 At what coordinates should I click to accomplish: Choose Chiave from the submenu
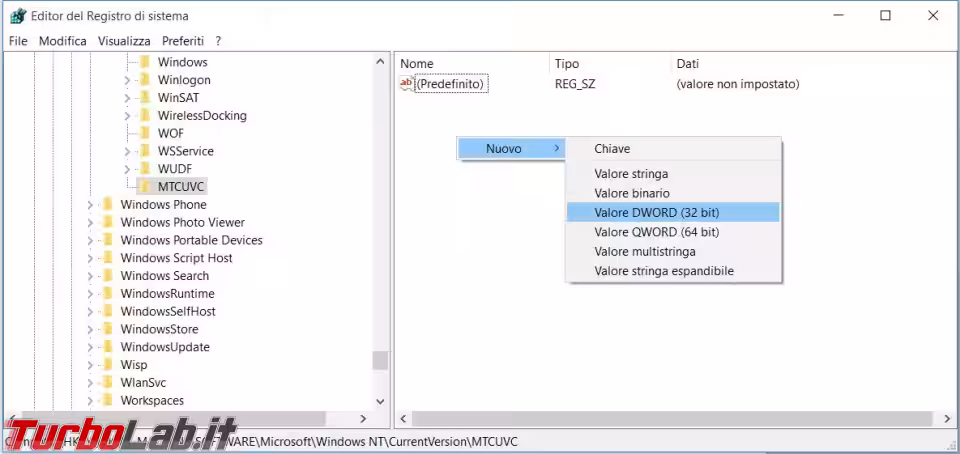(673, 149)
